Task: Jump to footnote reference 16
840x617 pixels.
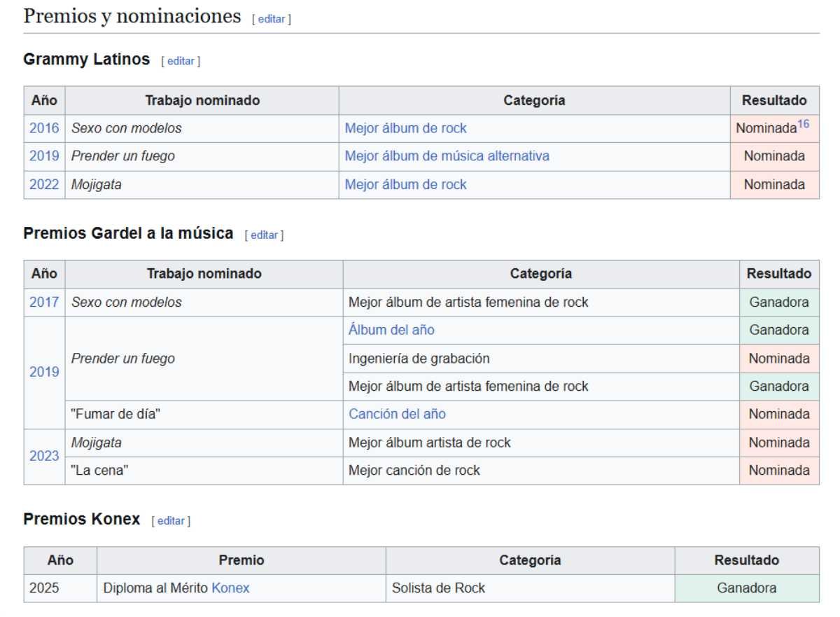Action: [x=803, y=124]
